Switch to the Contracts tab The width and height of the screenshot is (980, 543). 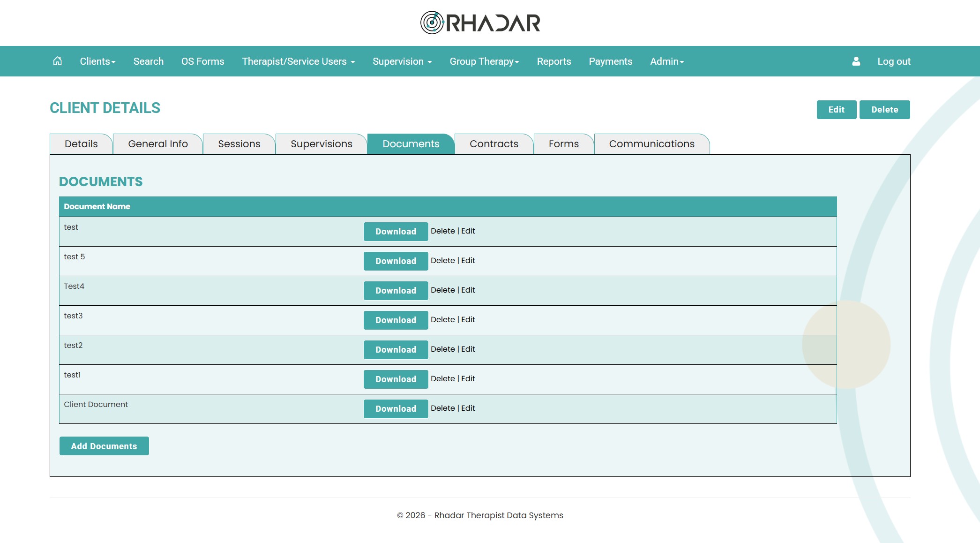[494, 144]
